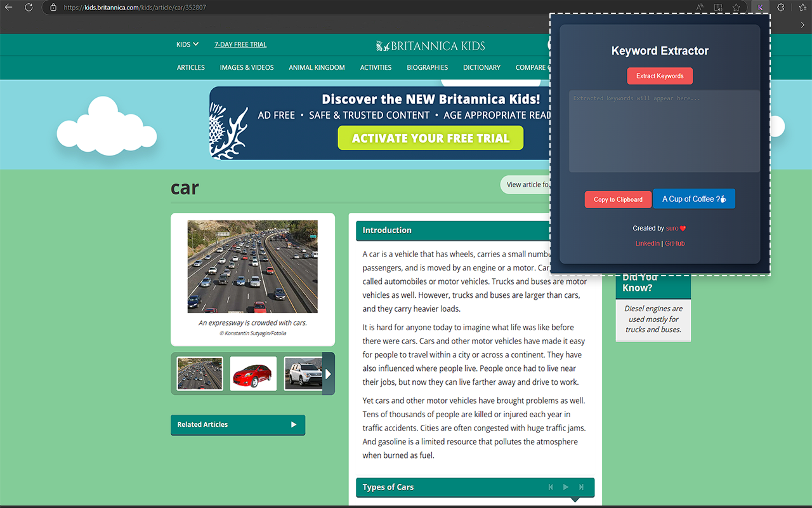Select the white SUV thumbnail
The height and width of the screenshot is (508, 812).
point(303,373)
